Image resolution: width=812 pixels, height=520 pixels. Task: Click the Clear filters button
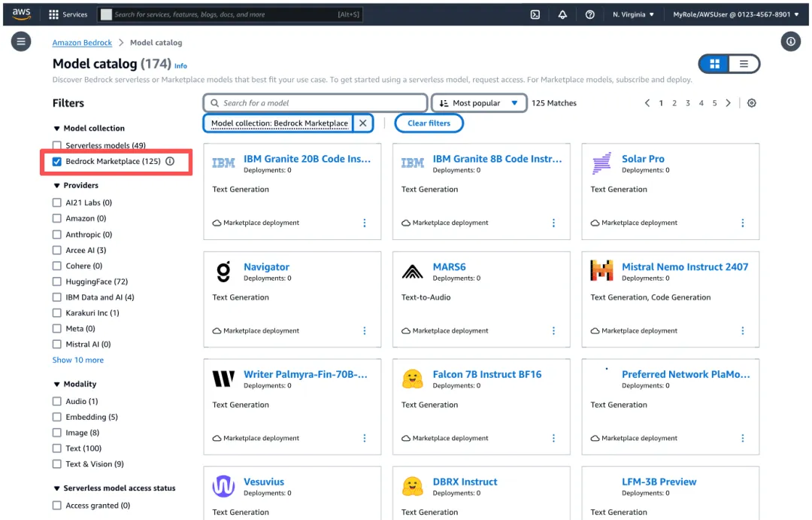pyautogui.click(x=429, y=123)
